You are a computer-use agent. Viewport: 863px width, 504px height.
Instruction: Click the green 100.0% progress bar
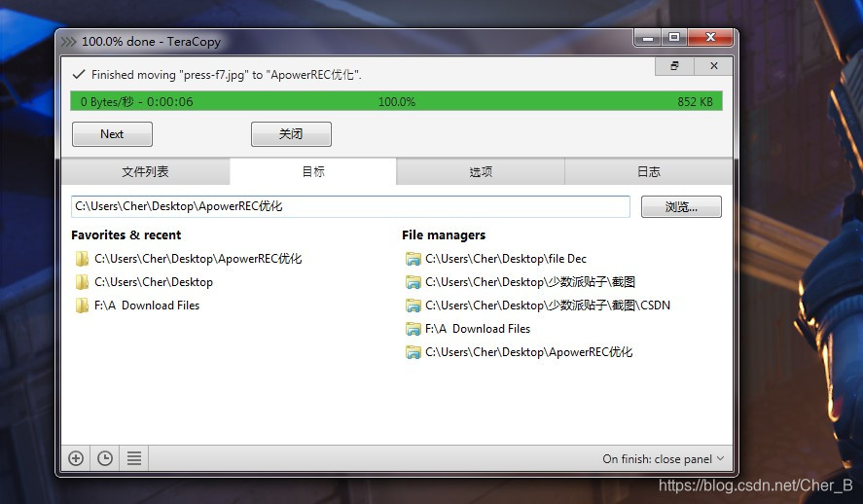point(396,102)
